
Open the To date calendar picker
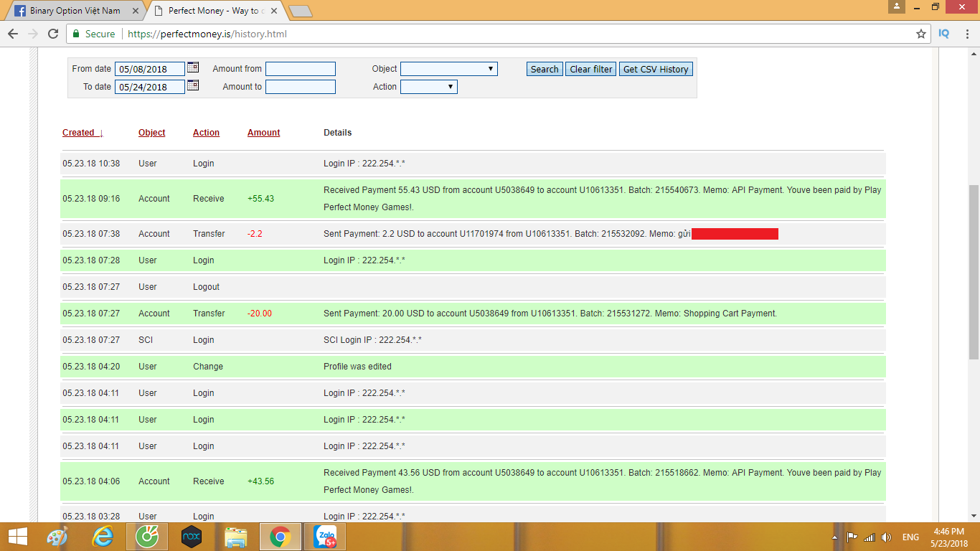pos(192,85)
